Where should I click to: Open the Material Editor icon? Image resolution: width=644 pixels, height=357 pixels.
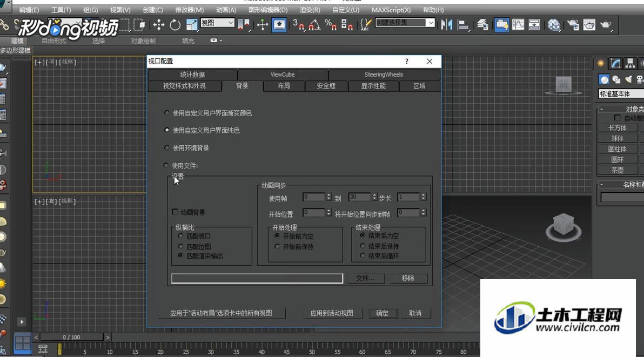click(x=554, y=25)
